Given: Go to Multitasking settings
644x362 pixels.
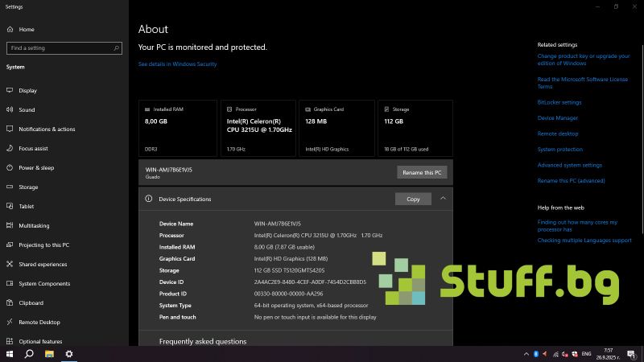Looking at the screenshot, I should [x=34, y=226].
